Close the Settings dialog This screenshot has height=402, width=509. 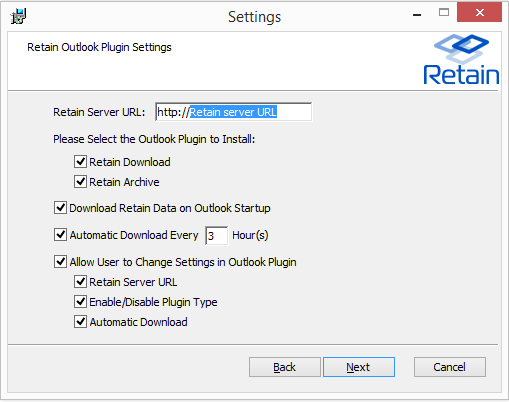(479, 13)
